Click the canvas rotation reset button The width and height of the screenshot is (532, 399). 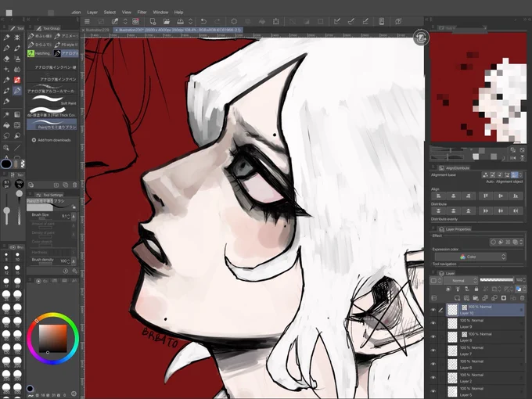pos(421,38)
